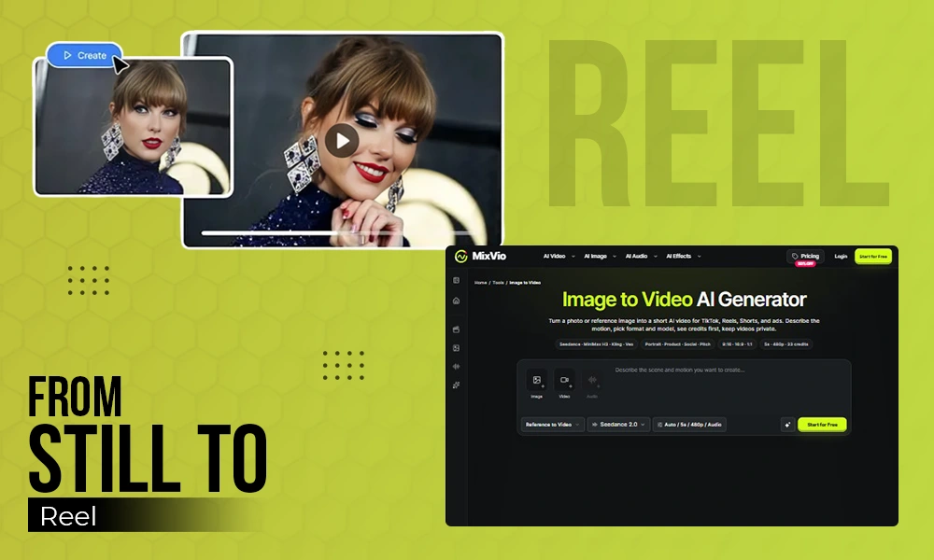The height and width of the screenshot is (560, 934).
Task: Click the Portrait Product Social Pitch chip
Action: pyautogui.click(x=677, y=344)
